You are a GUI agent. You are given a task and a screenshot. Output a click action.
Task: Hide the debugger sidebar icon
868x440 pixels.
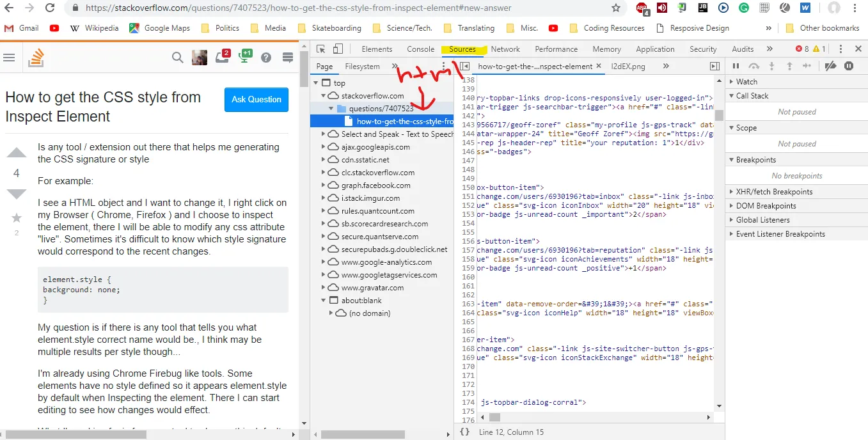[x=715, y=66]
